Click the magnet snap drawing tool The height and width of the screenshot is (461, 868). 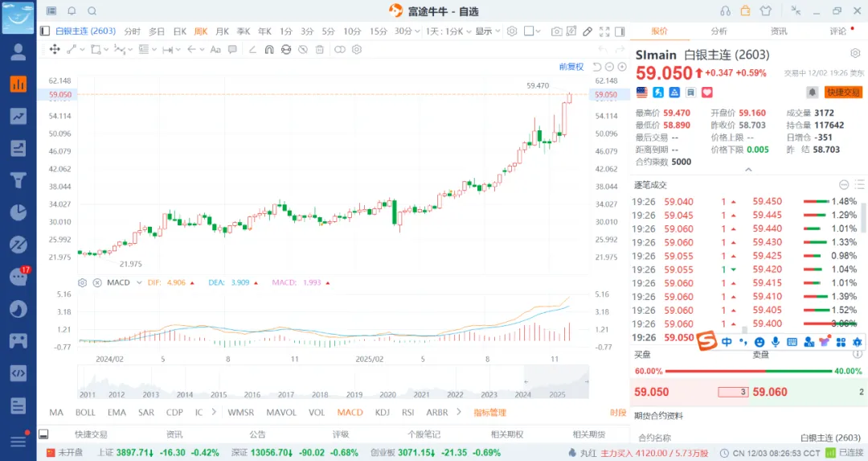(268, 49)
